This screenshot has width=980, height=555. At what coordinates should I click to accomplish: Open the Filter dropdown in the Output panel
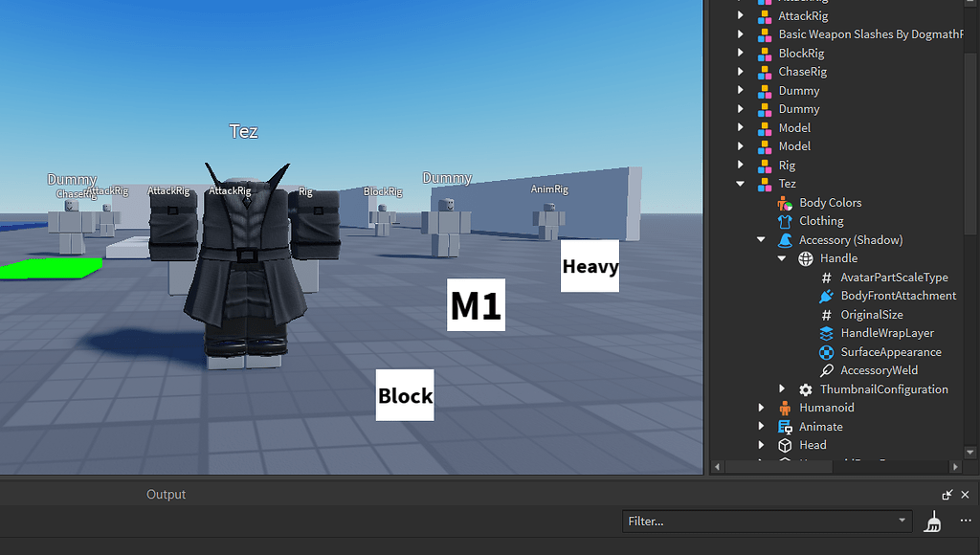(x=901, y=522)
